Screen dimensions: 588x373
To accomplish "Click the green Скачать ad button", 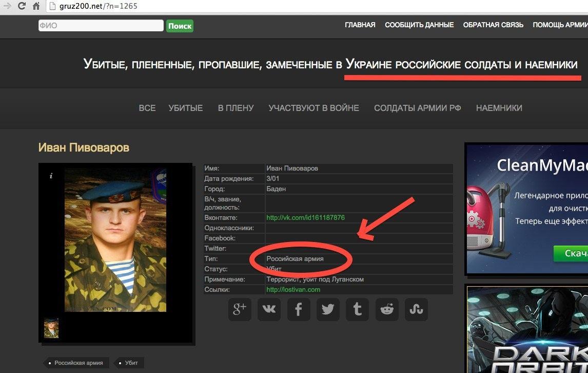I will pos(571,254).
